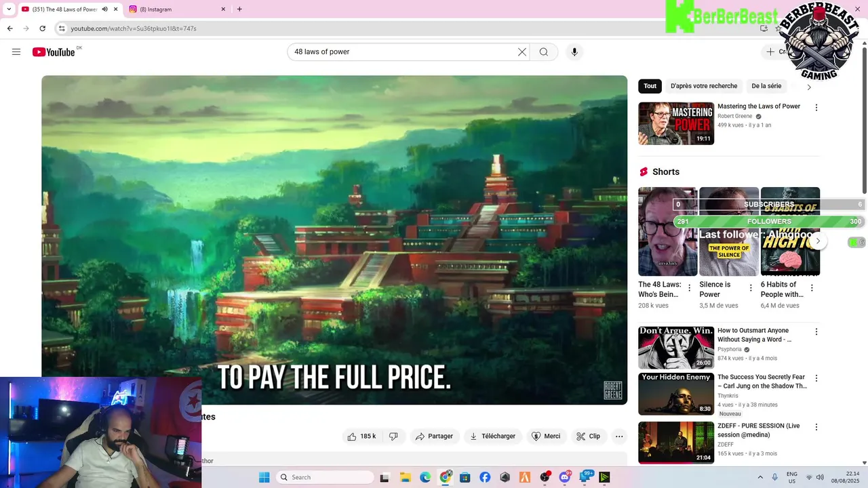Open the YouTube hamburger guide menu

pyautogui.click(x=16, y=52)
